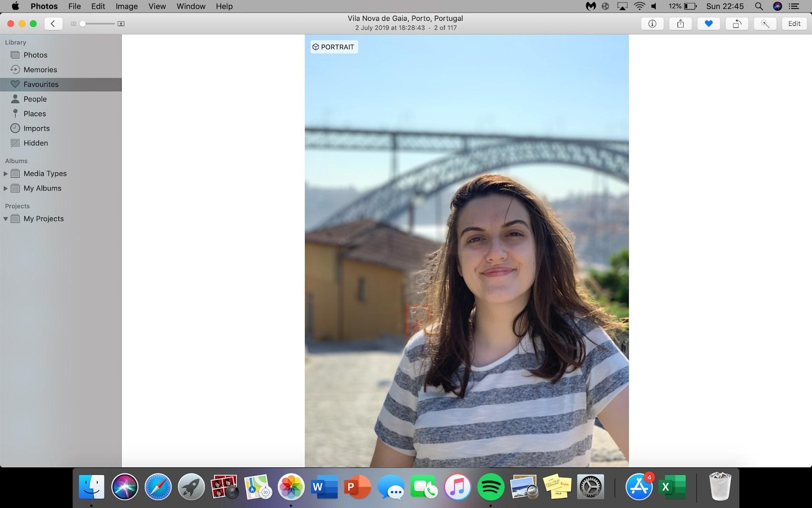Image resolution: width=812 pixels, height=508 pixels.
Task: Expand the My Albums disclosure triangle
Action: [6, 188]
